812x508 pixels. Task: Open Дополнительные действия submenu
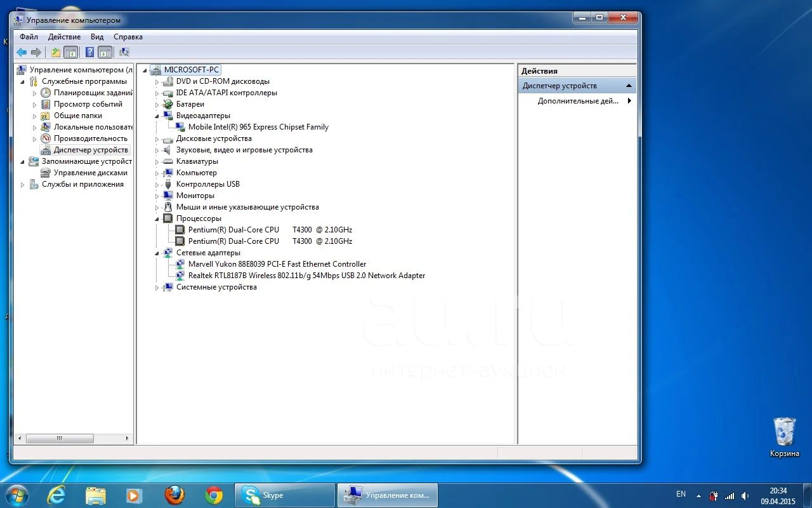click(x=577, y=101)
